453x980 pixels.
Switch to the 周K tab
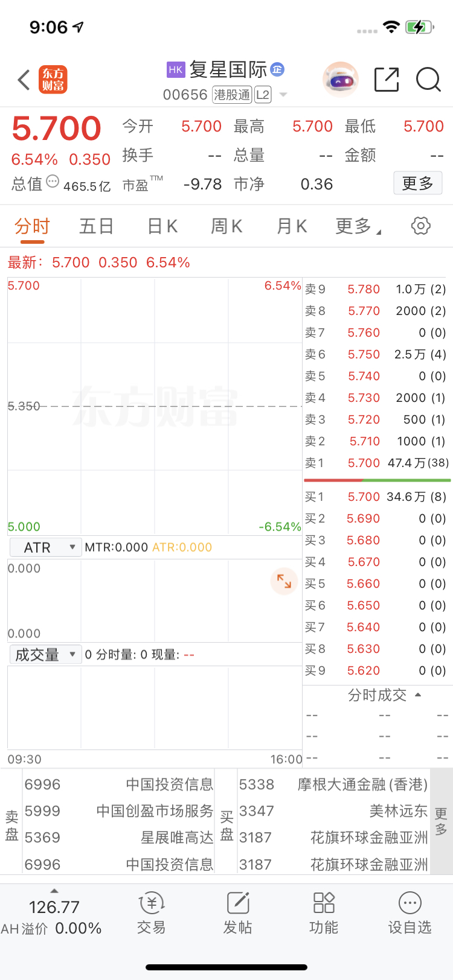pyautogui.click(x=226, y=226)
